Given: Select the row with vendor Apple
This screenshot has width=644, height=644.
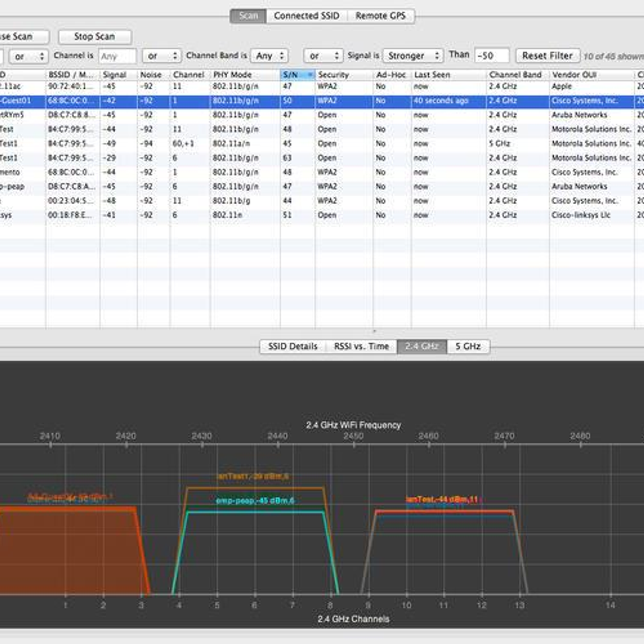Looking at the screenshot, I should point(322,87).
